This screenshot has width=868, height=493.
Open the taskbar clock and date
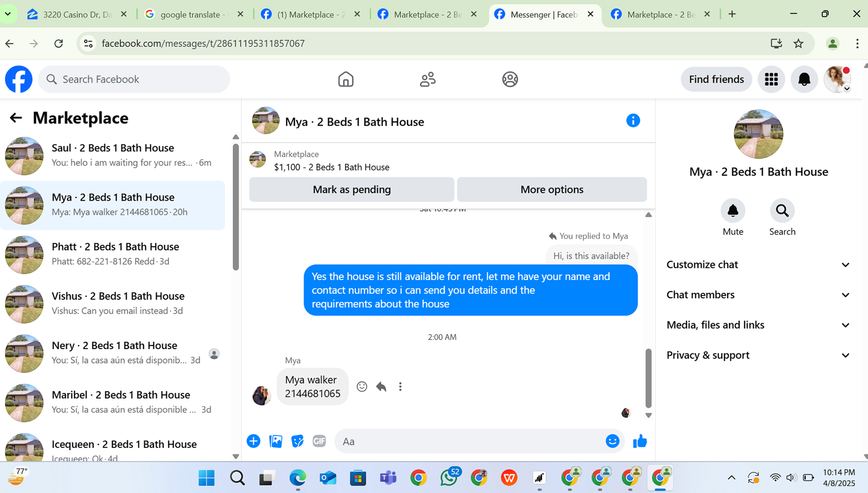point(839,477)
